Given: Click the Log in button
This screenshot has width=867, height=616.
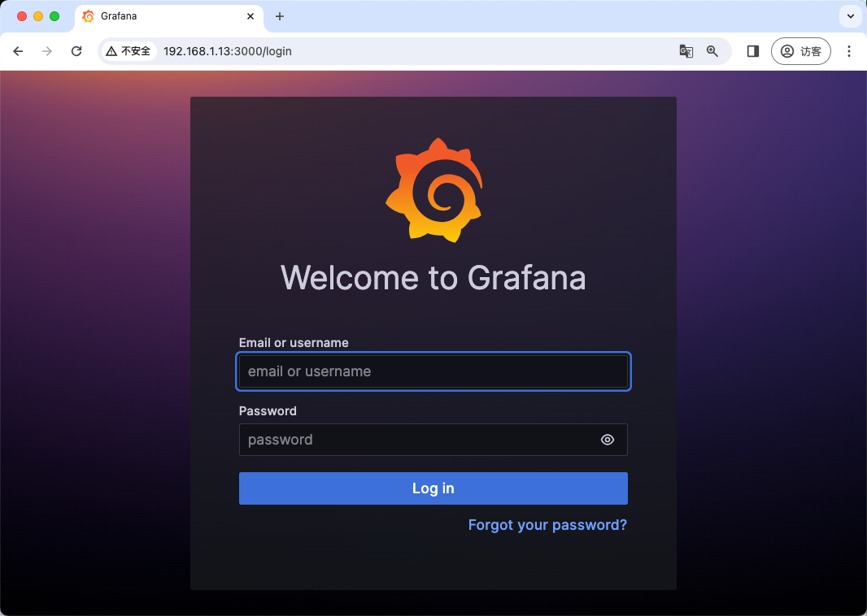Looking at the screenshot, I should pos(433,488).
